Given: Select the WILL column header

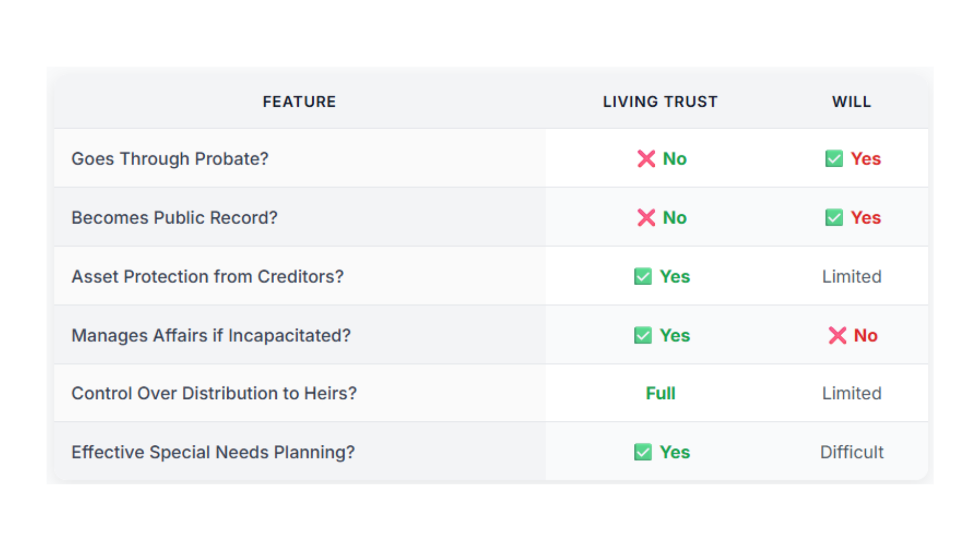Looking at the screenshot, I should (x=852, y=102).
